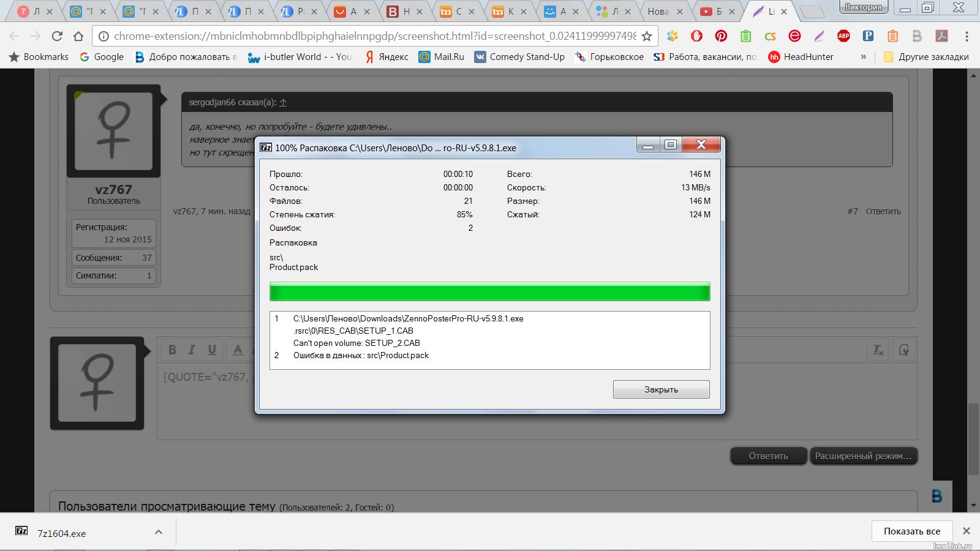Click the colorful paw extension icon
Screen dimensions: 980x551
click(672, 36)
